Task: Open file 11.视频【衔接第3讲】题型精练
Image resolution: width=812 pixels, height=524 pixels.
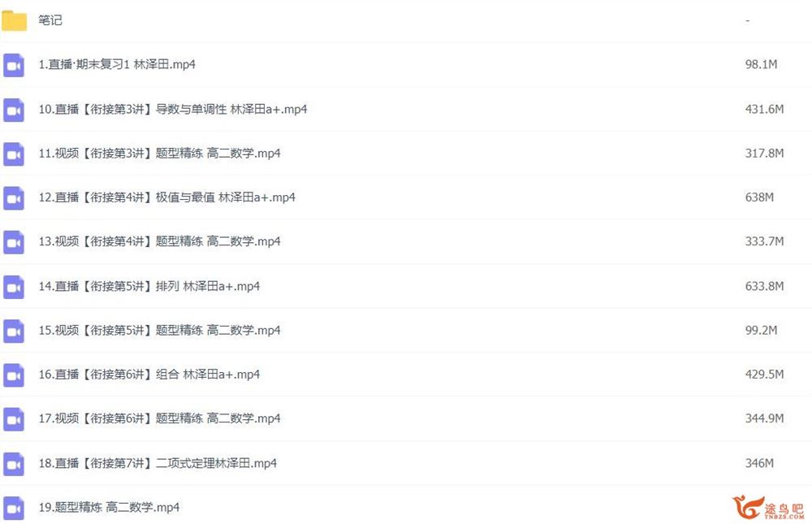Action: click(x=159, y=154)
